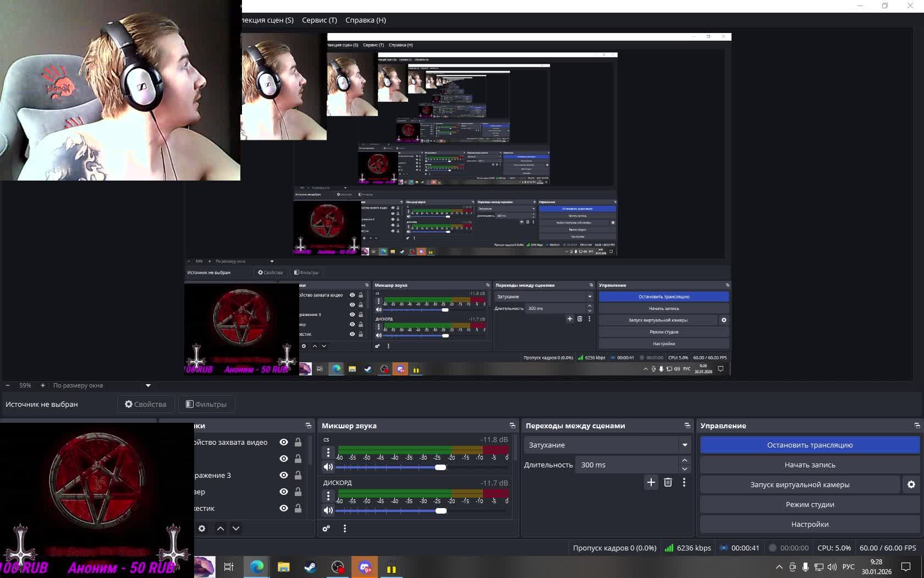Screen dimensions: 924x578
Task: Increase transition duration with up arrow
Action: pos(684,460)
